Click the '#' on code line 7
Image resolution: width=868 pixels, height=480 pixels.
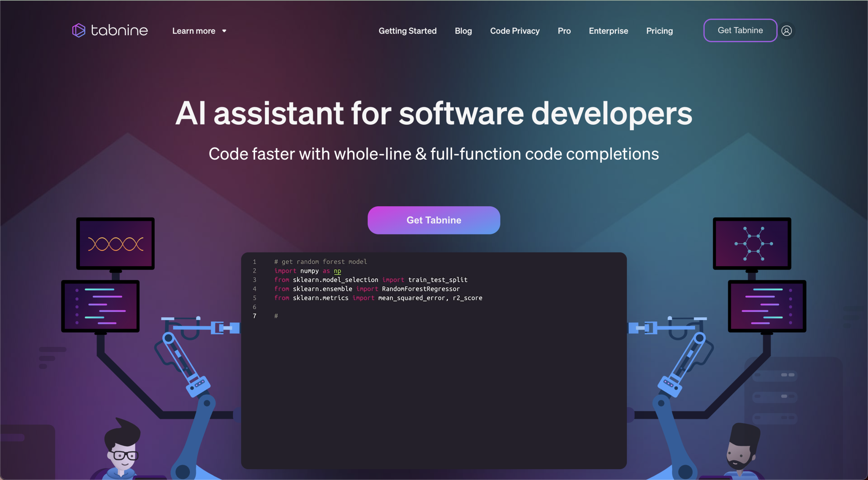click(x=276, y=316)
